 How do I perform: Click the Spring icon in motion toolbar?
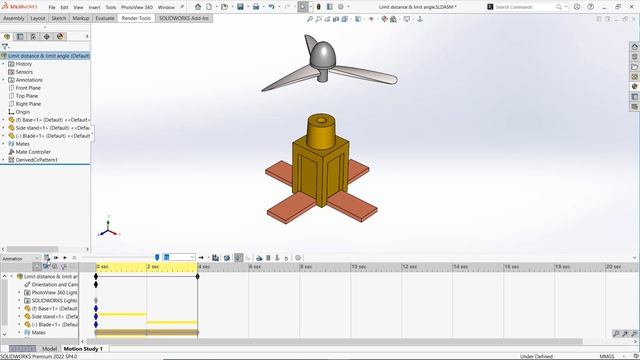268,258
